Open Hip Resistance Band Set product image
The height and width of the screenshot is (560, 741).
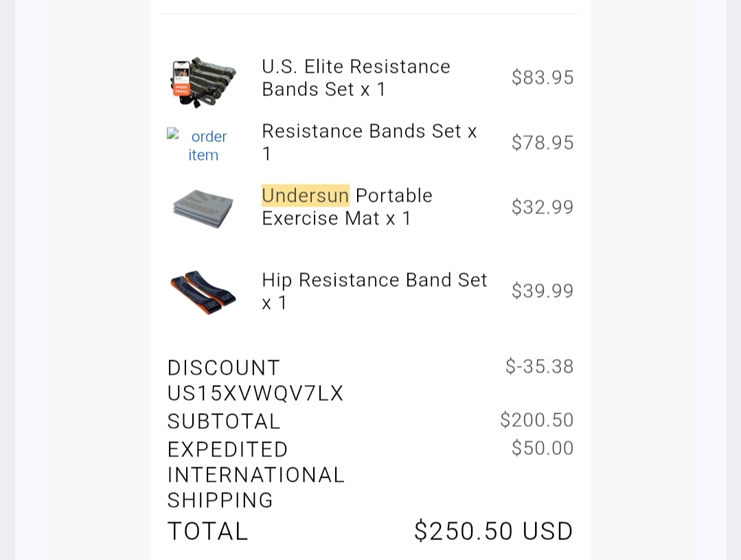(203, 292)
